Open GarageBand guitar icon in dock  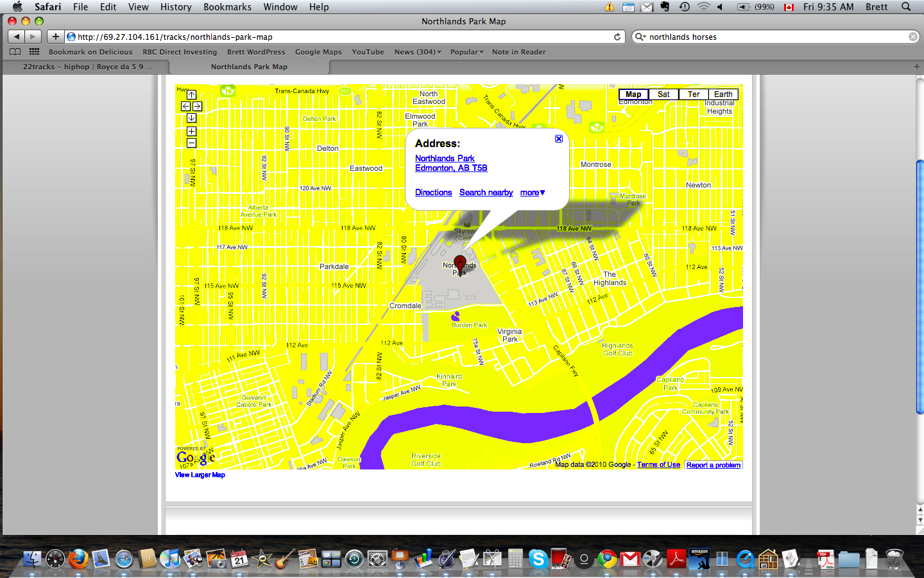286,559
